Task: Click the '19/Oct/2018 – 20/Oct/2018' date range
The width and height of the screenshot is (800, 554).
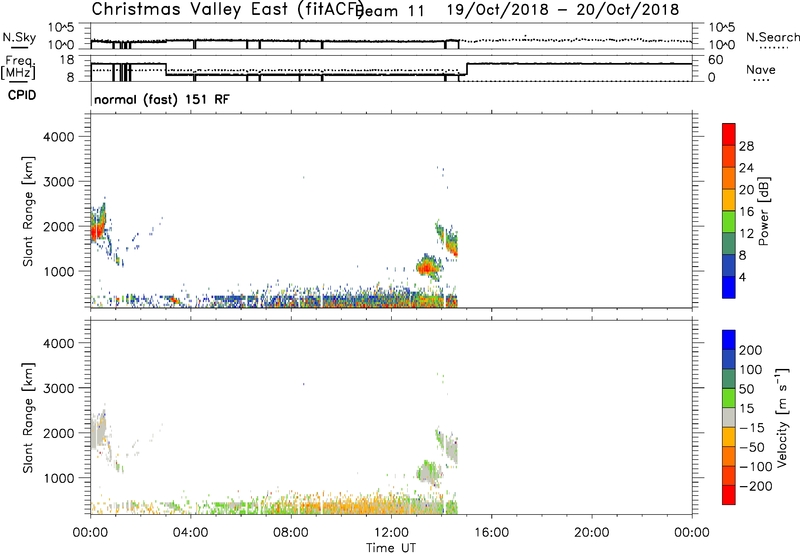Action: (x=563, y=10)
